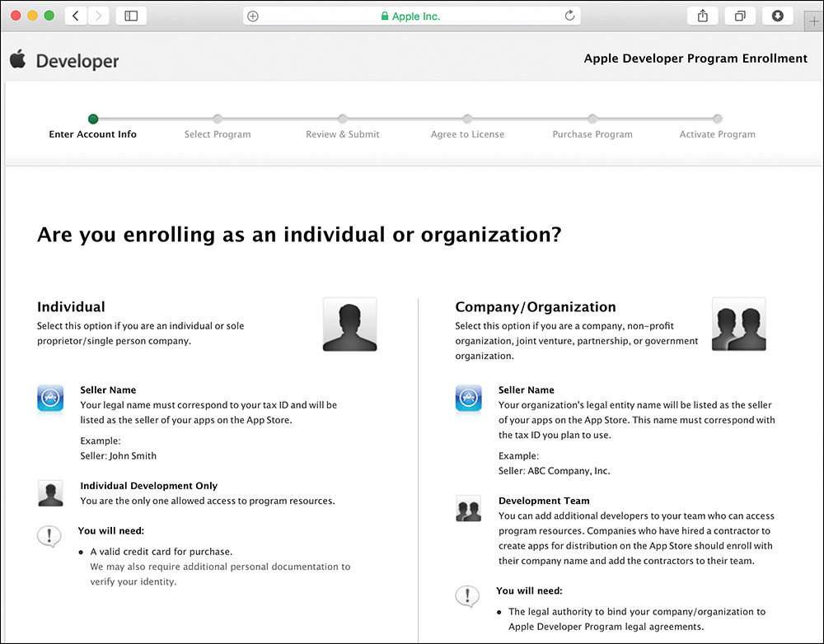Click the Developer header link

coord(77,61)
